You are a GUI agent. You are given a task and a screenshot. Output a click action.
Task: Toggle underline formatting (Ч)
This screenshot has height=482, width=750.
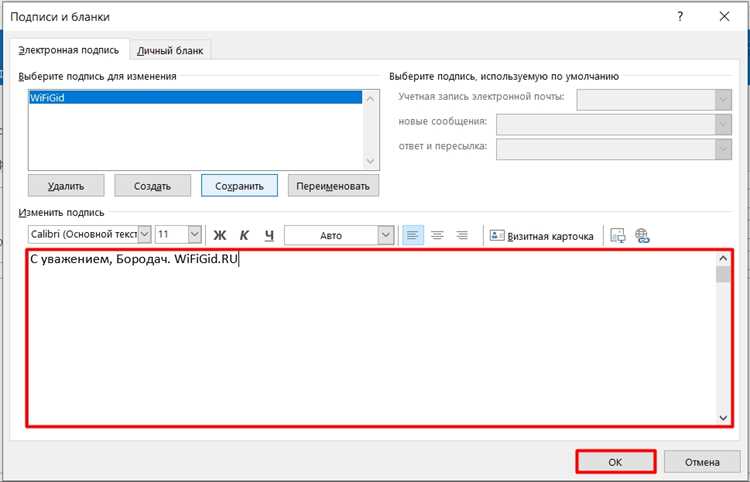point(269,235)
